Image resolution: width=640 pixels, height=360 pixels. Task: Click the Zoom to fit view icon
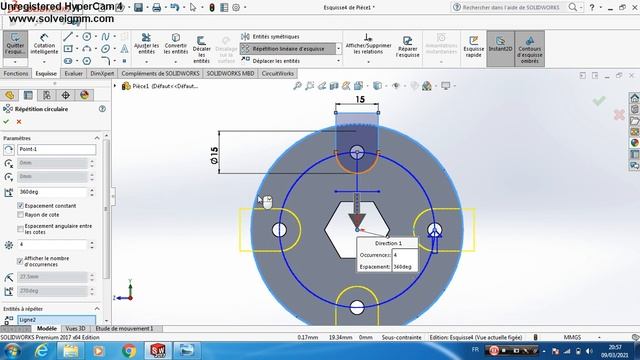point(298,86)
